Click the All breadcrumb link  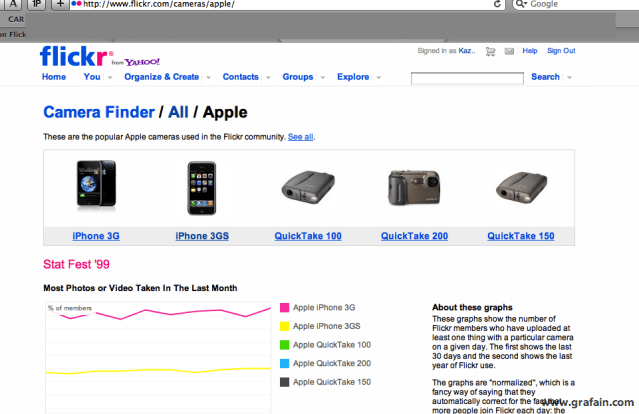178,112
